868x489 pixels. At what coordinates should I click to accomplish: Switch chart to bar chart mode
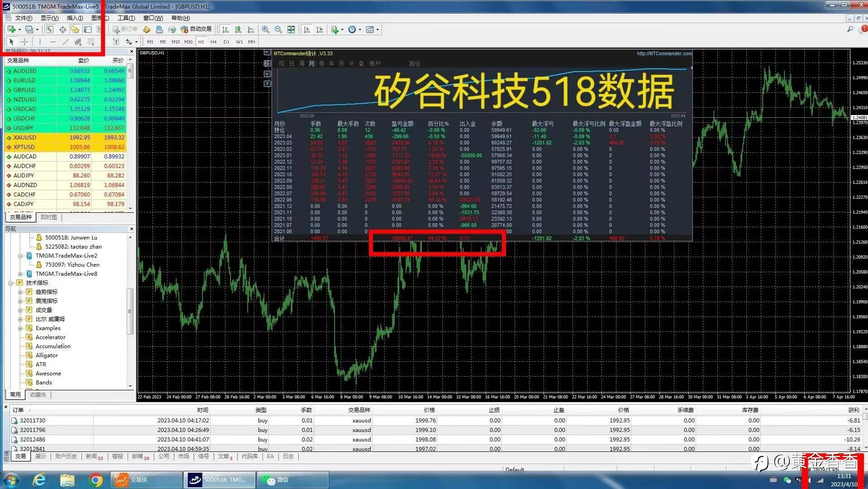point(225,29)
